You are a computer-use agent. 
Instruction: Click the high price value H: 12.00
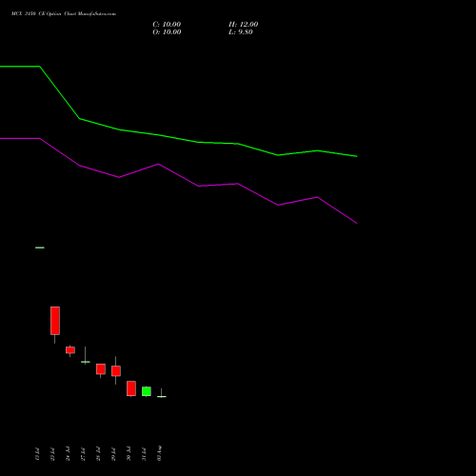243,25
